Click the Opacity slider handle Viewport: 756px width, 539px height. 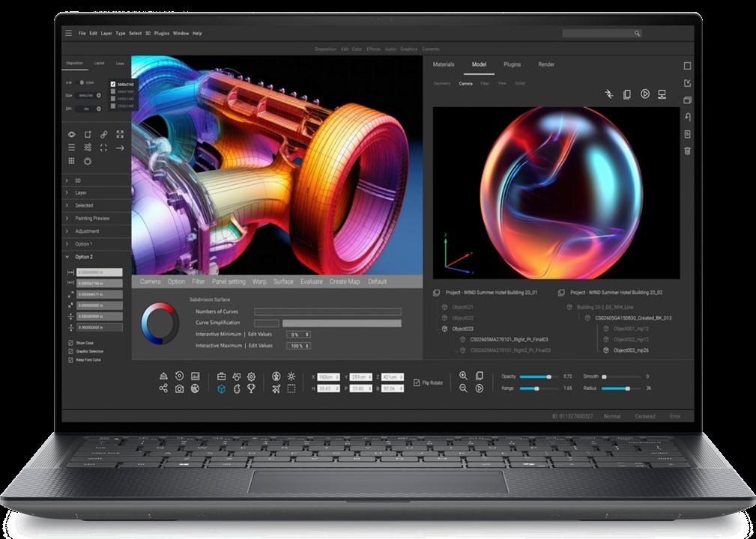coord(548,377)
